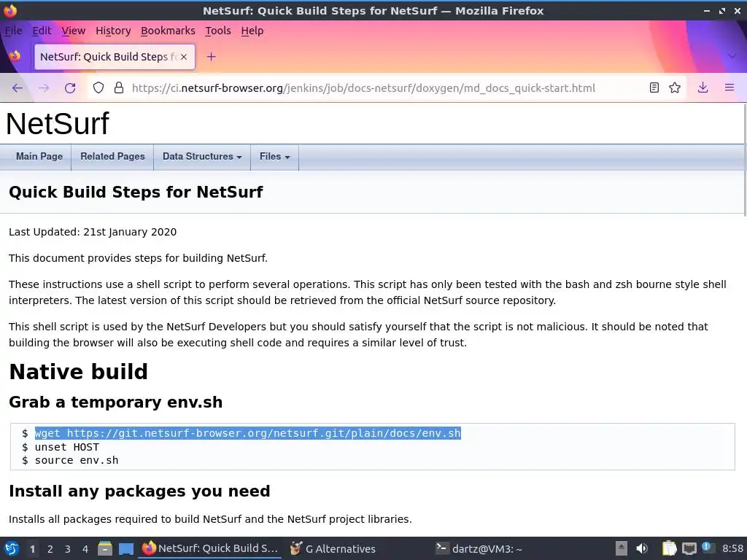The width and height of the screenshot is (747, 560).
Task: Click the 'unset HOST' command text
Action: tap(66, 447)
